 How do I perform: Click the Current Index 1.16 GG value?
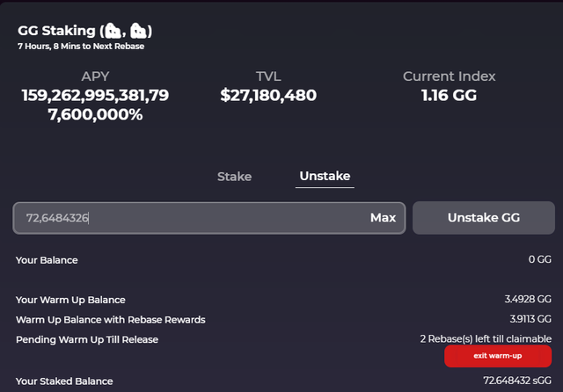pos(449,96)
